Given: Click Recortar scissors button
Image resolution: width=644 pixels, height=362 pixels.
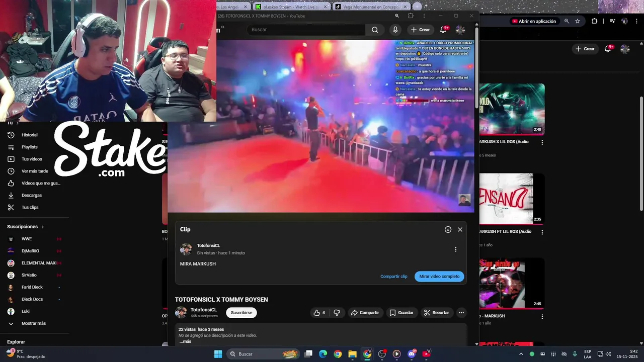Looking at the screenshot, I should tap(436, 313).
